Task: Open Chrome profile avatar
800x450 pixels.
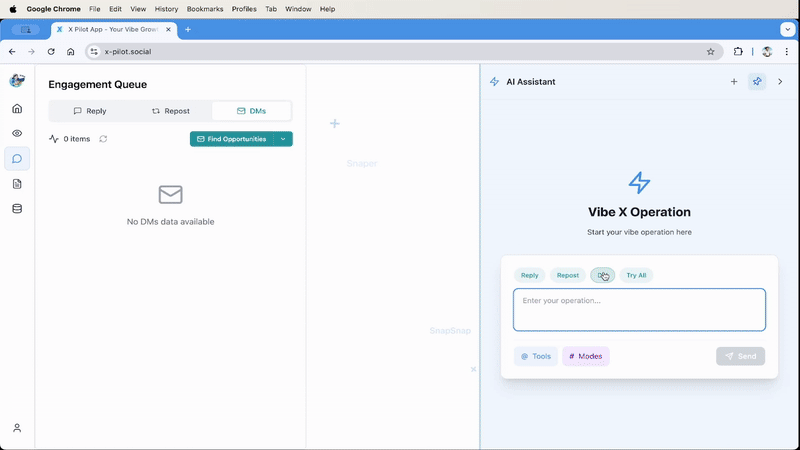Action: pos(767,52)
